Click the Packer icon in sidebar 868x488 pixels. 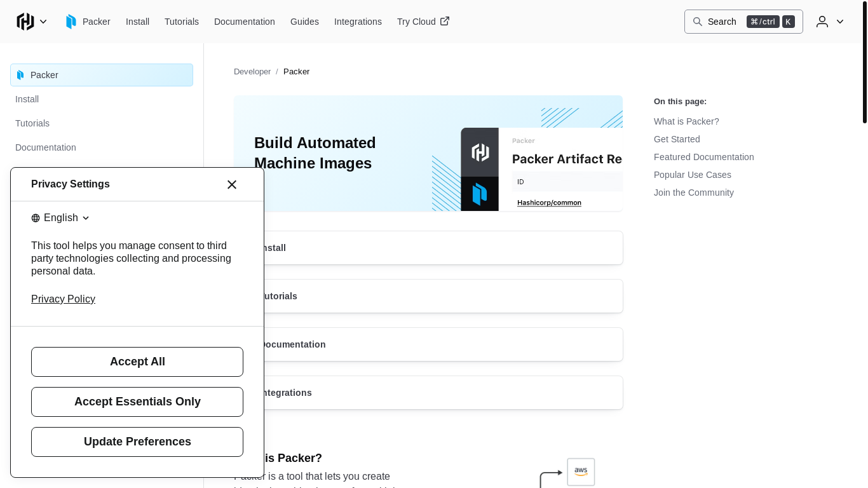(x=20, y=75)
